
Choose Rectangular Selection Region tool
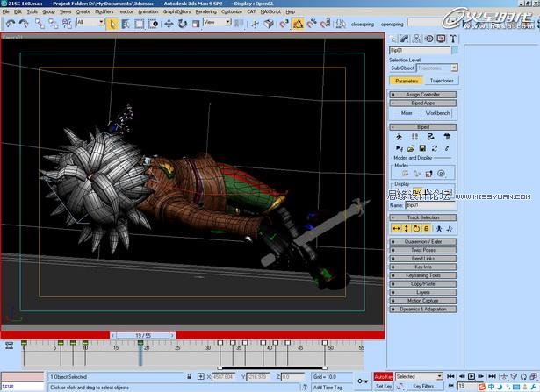point(140,24)
